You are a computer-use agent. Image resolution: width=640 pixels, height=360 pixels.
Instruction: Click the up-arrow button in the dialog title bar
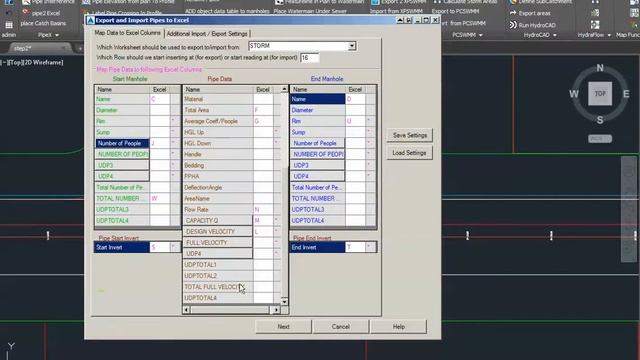click(x=400, y=20)
